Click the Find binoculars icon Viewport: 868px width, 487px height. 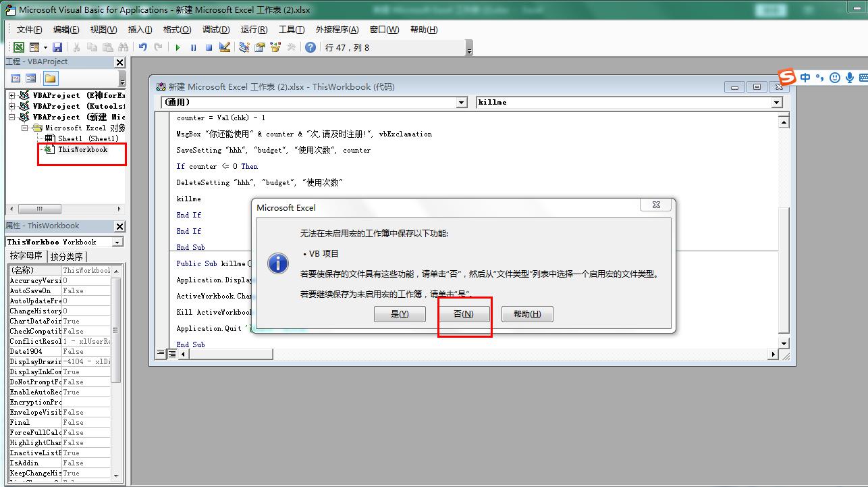pyautogui.click(x=123, y=47)
